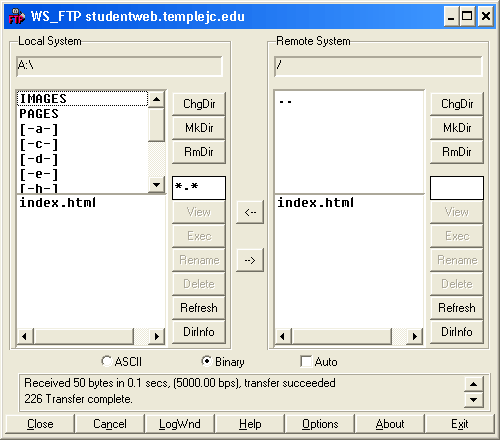Maximize the WS_FTP window
Image resolution: width=500 pixels, height=440 pixels.
467,16
